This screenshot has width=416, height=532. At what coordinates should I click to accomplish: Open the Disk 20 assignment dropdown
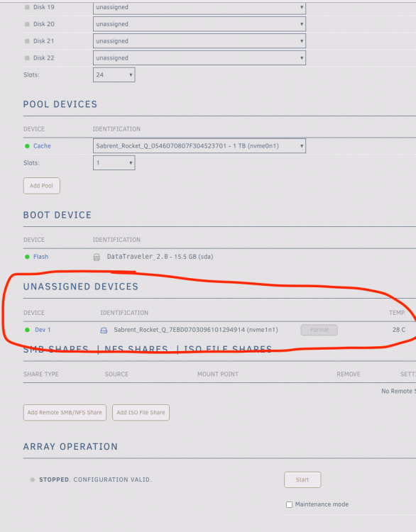point(199,24)
